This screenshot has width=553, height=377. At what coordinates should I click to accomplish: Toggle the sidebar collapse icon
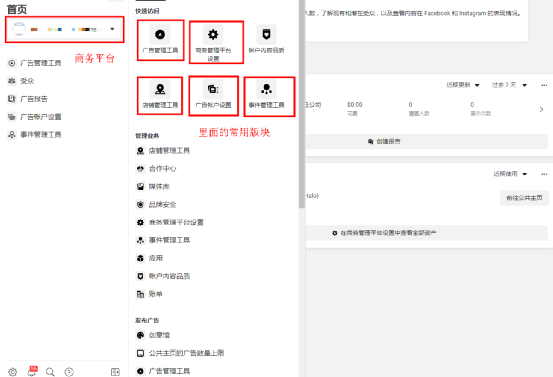tap(115, 372)
